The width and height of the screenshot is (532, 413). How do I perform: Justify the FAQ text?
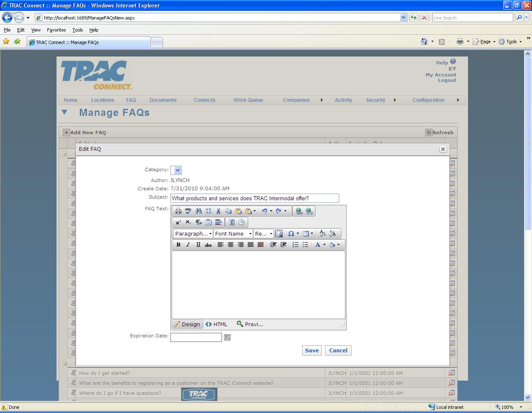[x=251, y=245]
